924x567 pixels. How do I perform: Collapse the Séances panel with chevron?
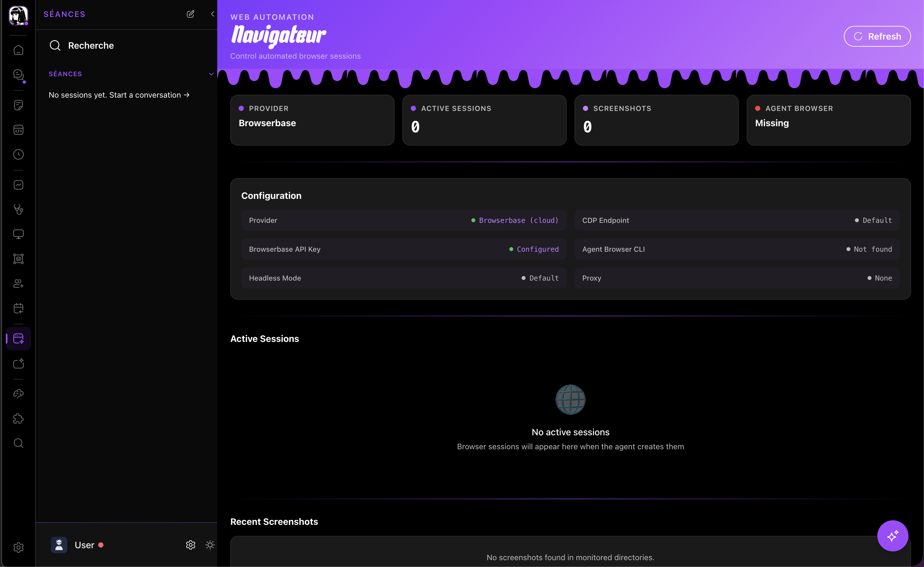213,14
